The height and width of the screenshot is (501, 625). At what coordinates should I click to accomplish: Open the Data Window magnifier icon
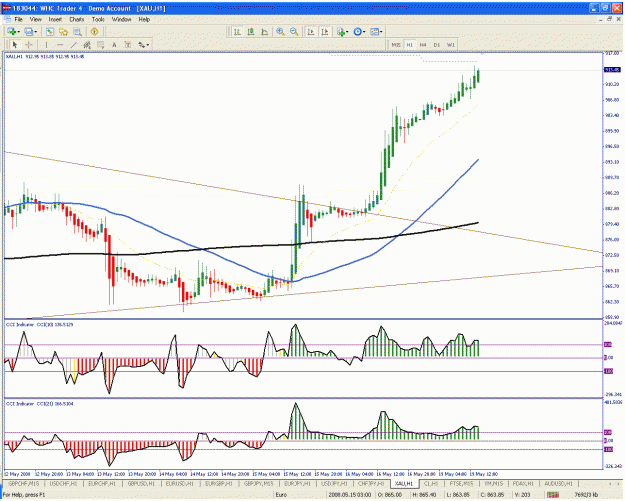(x=77, y=31)
